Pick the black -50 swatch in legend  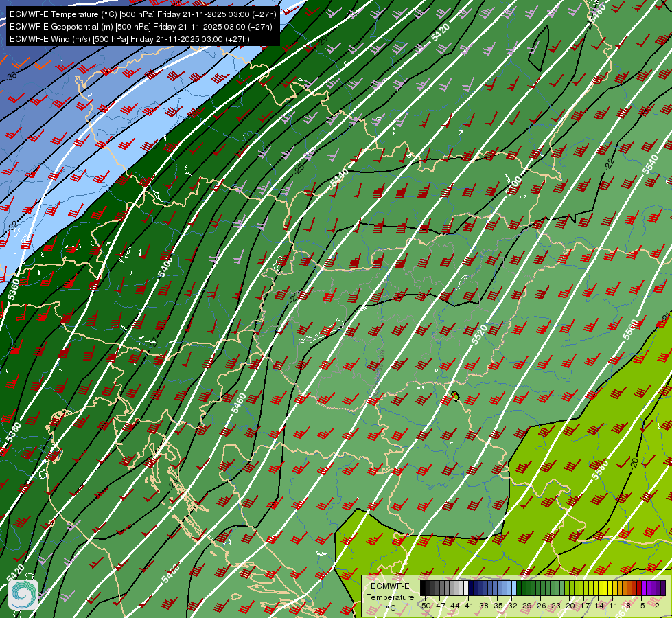tap(423, 588)
